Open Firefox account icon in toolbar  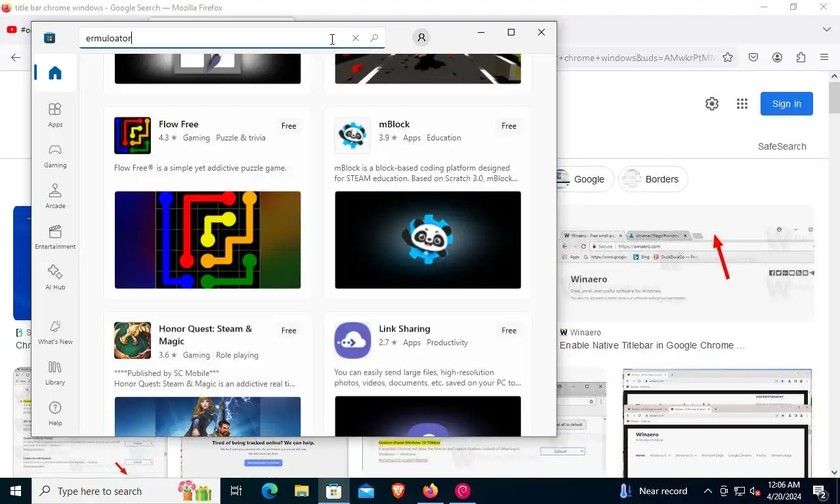777,58
